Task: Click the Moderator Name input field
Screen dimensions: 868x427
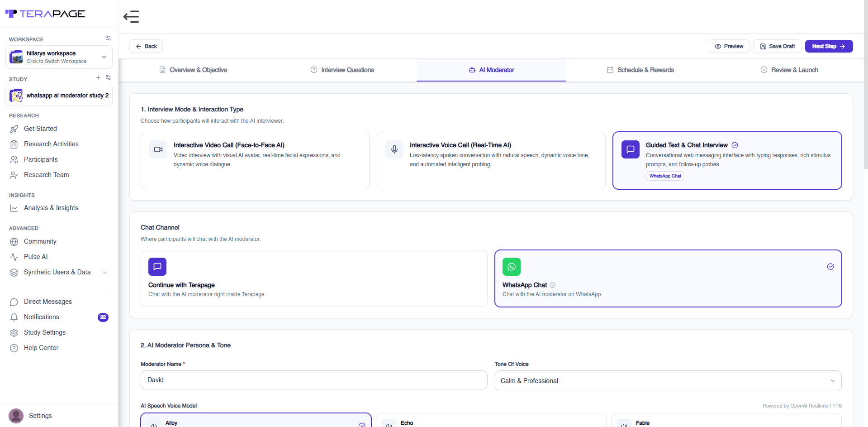Action: click(x=314, y=380)
